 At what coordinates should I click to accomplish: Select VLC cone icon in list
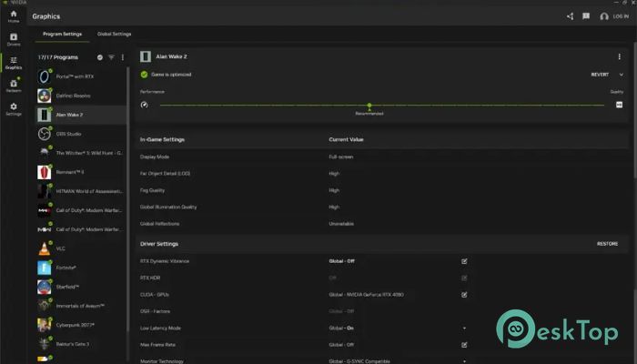45,248
